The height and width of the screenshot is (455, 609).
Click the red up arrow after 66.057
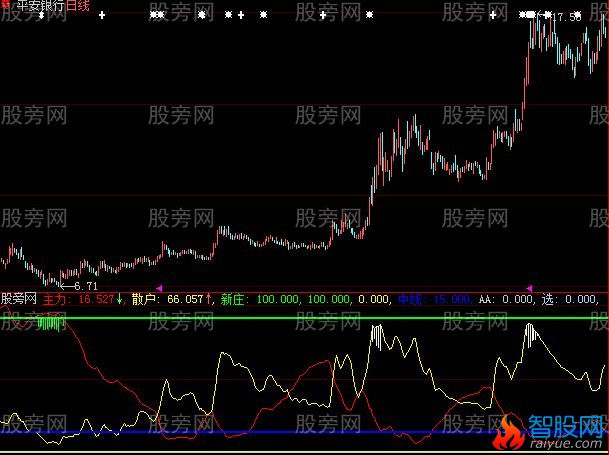(209, 299)
